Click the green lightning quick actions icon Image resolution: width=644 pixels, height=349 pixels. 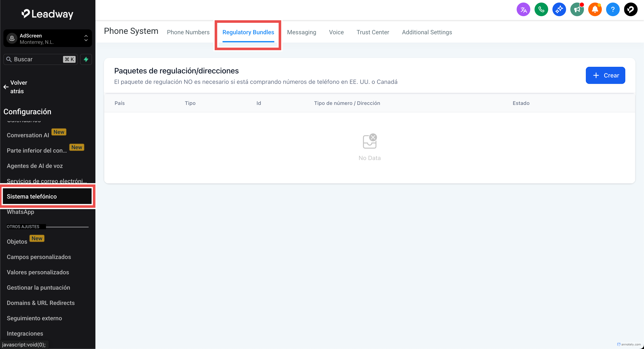[x=86, y=59]
